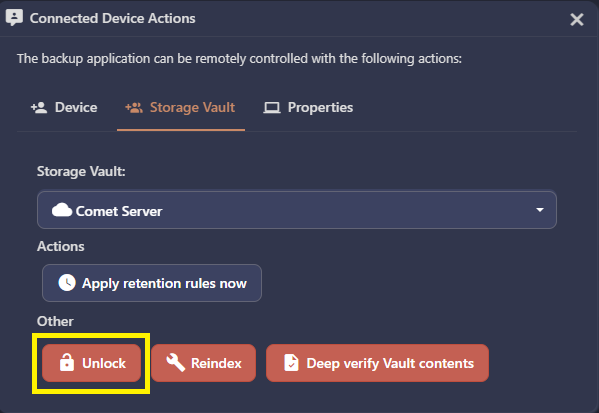Click the clock icon on retention button
The height and width of the screenshot is (413, 599).
pos(67,283)
